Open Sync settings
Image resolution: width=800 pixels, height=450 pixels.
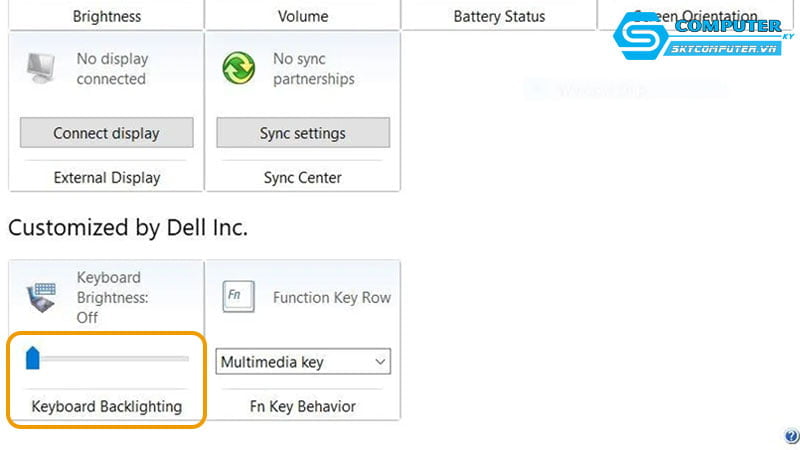point(302,133)
